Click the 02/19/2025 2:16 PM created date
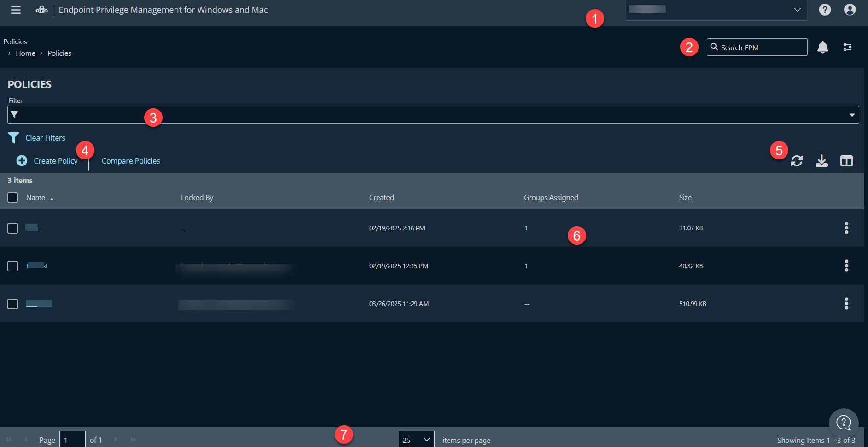This screenshot has width=868, height=447. point(397,228)
